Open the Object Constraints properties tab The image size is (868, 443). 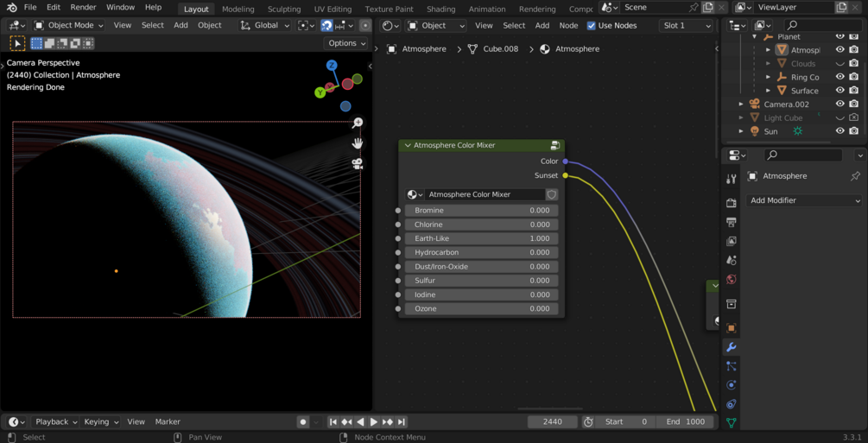click(x=732, y=404)
